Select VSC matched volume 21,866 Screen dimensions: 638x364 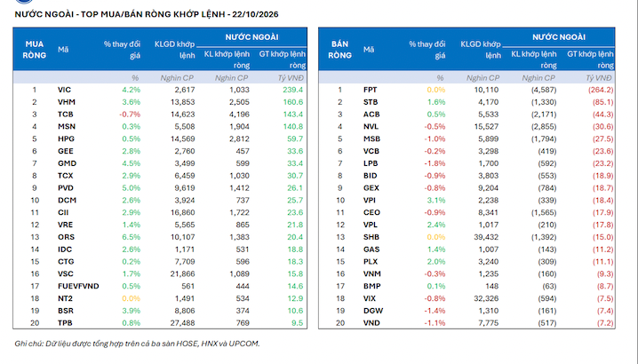(x=183, y=273)
